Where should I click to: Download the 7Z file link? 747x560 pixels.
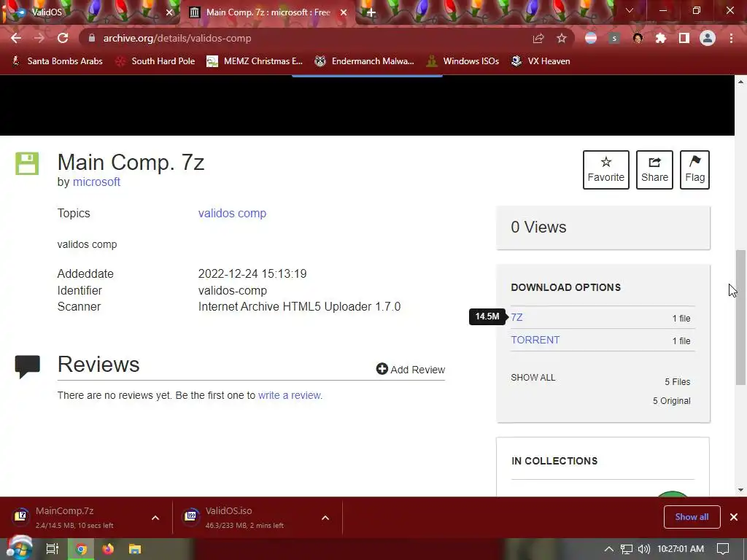517,318
